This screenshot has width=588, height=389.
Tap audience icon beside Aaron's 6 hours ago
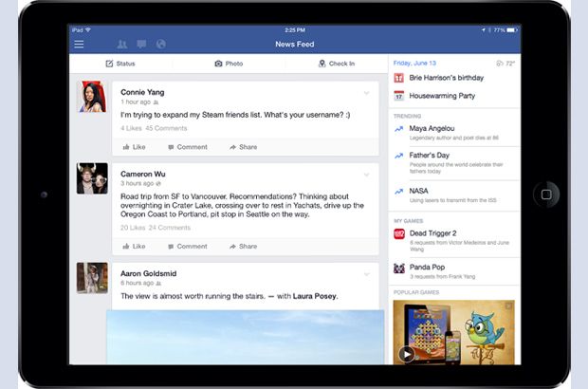158,284
